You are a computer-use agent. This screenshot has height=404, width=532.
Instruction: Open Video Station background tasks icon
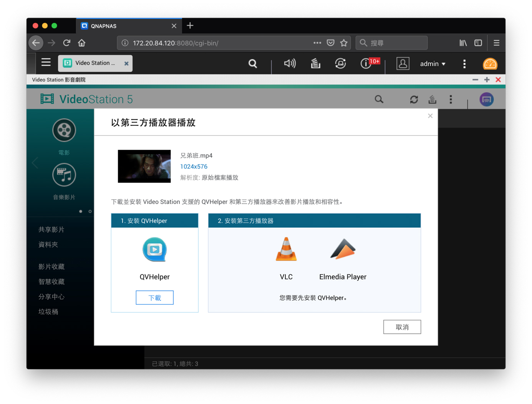click(x=433, y=99)
